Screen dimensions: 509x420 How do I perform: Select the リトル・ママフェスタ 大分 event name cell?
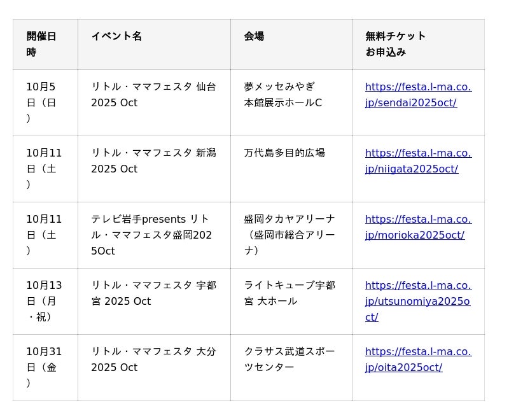click(153, 360)
